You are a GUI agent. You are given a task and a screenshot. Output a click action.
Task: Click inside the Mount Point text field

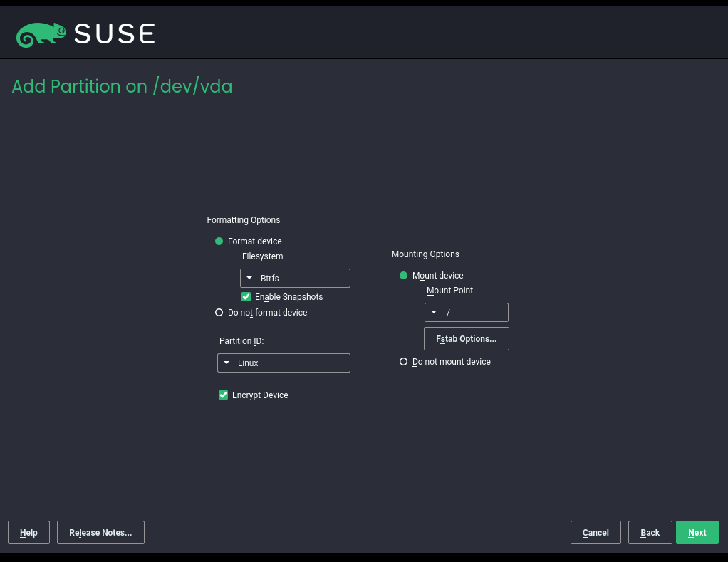click(x=474, y=313)
